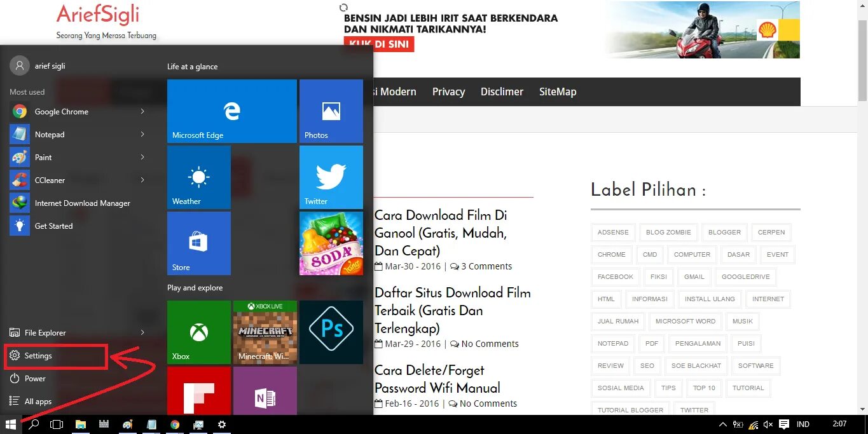
Task: Click the muted volume tray icon
Action: click(x=768, y=424)
